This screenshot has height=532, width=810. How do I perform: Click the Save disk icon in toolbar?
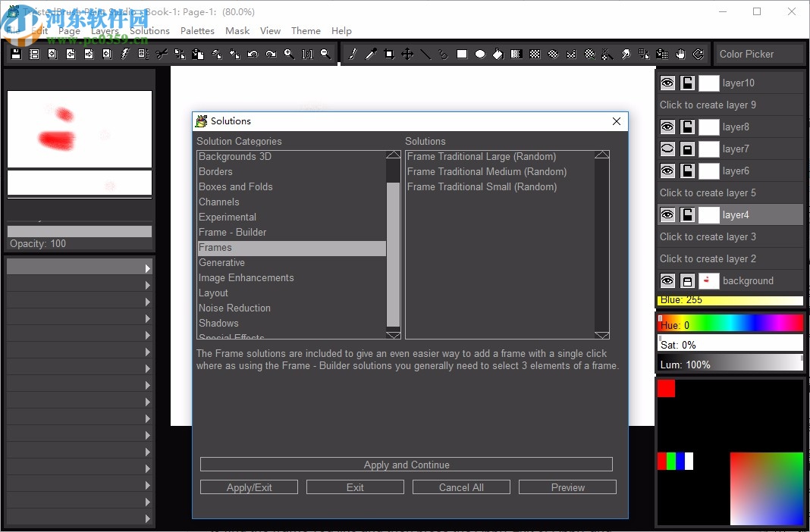tap(16, 54)
